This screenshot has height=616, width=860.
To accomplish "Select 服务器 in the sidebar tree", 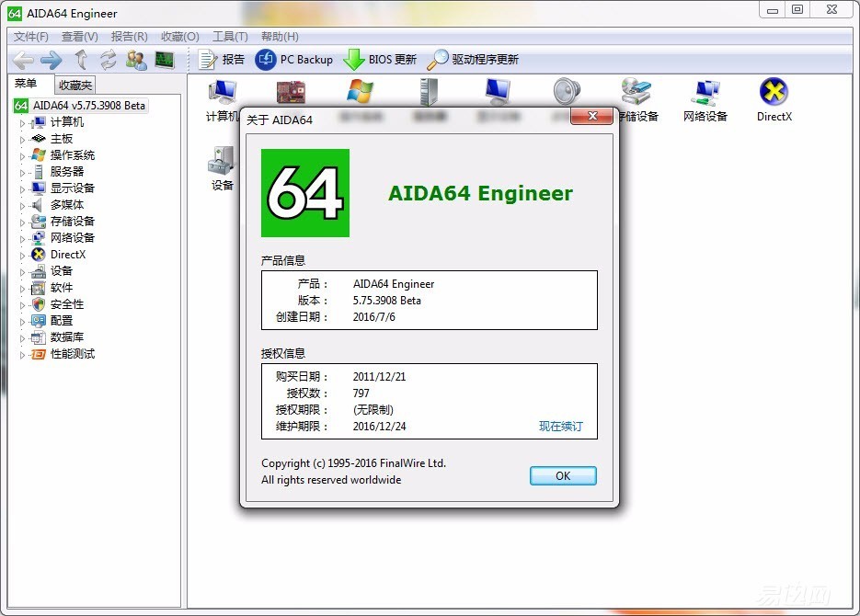I will [67, 172].
